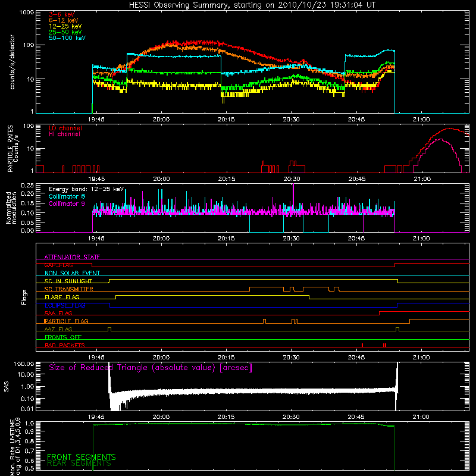Select the Mon. Rate LIVETIME axis label
The height and width of the screenshot is (476, 476).
click(15, 447)
